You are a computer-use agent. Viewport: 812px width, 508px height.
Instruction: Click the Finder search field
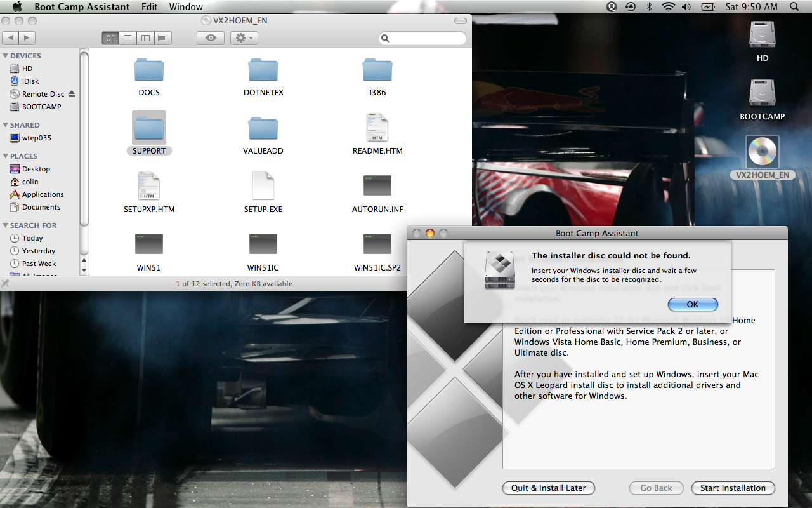[422, 39]
